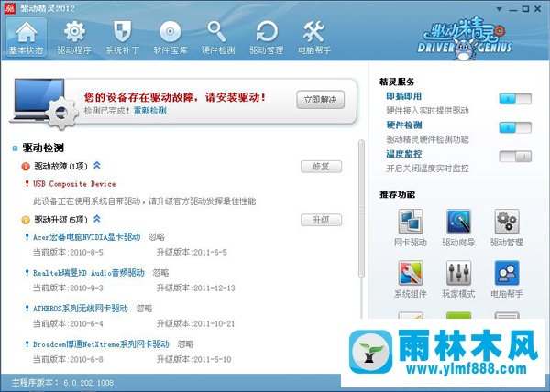
Task: Click the yellow 驱动升级 status icon
Action: coord(26,220)
